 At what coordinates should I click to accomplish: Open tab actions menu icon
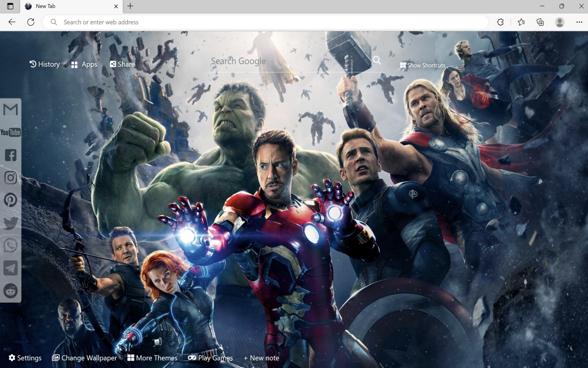coord(10,6)
